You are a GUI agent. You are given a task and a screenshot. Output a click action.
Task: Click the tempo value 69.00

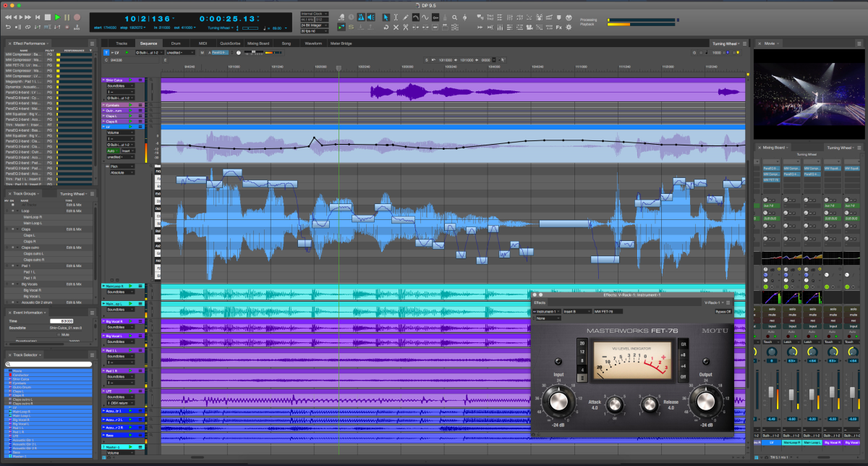pyautogui.click(x=277, y=28)
